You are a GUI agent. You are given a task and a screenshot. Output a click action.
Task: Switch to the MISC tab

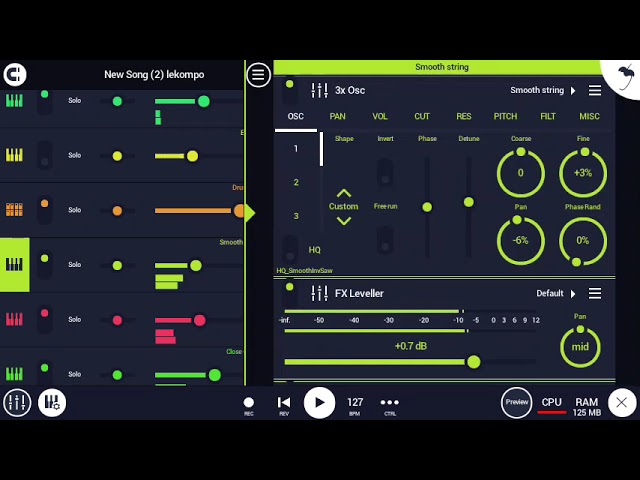click(589, 116)
